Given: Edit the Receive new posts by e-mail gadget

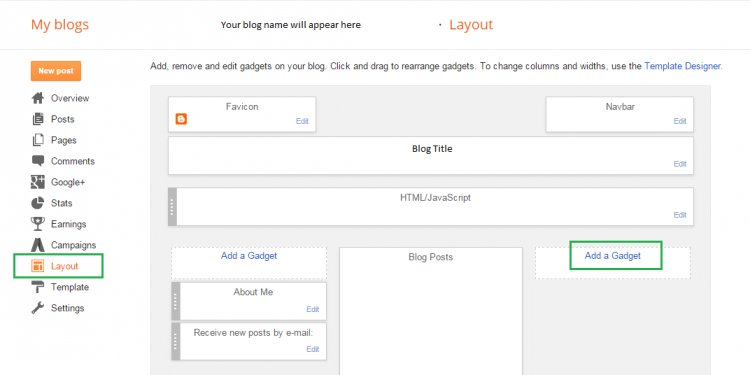Looking at the screenshot, I should 313,349.
